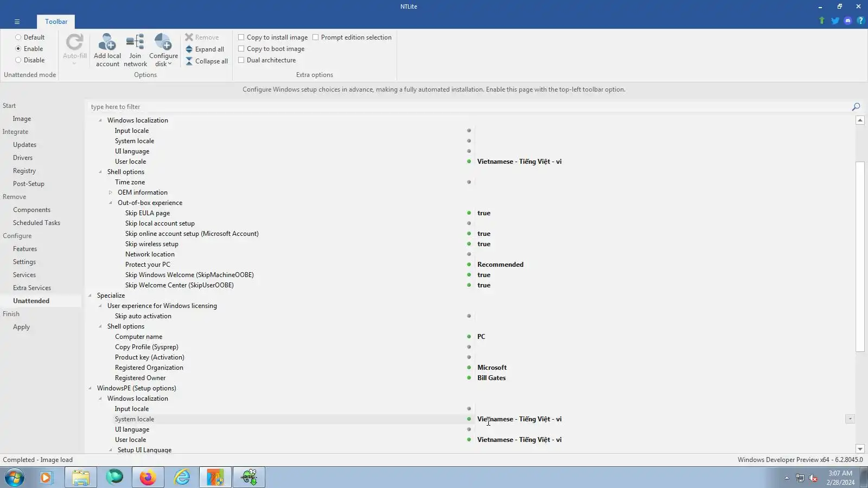This screenshot has height=488, width=868.
Task: Launch Windows Media Player from taskbar
Action: (x=46, y=478)
